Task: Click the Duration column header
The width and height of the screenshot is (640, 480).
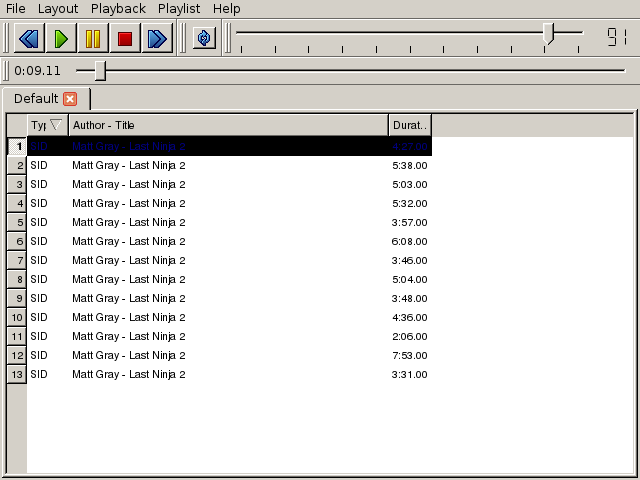Action: [x=409, y=125]
